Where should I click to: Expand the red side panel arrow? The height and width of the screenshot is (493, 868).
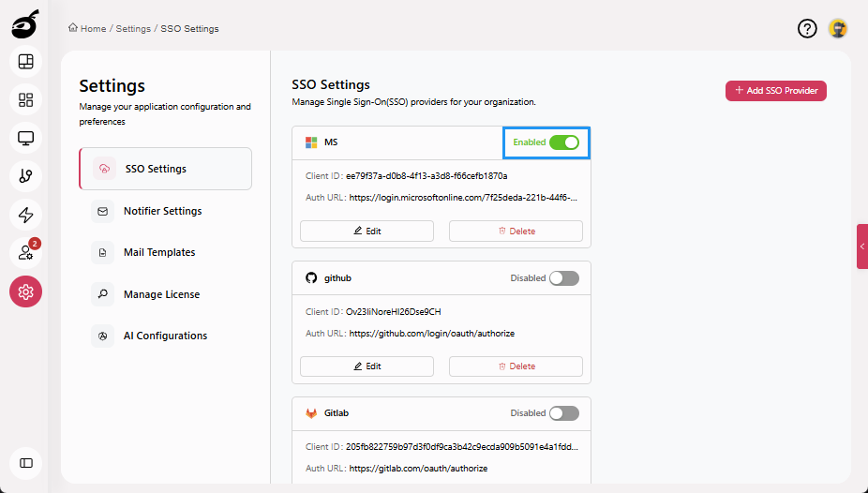[862, 246]
